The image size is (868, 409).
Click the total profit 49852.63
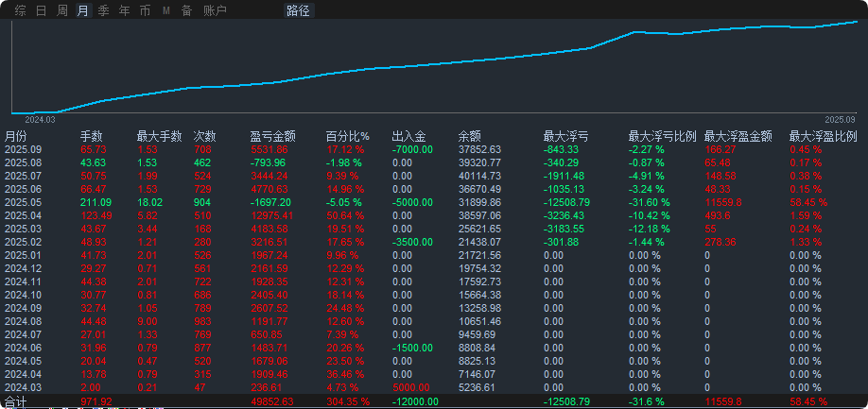pos(271,401)
